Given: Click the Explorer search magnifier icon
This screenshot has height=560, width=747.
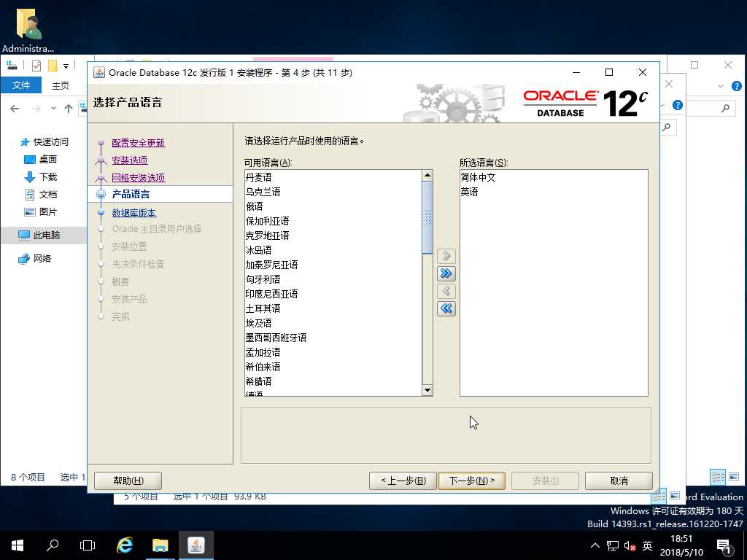Looking at the screenshot, I should click(725, 109).
